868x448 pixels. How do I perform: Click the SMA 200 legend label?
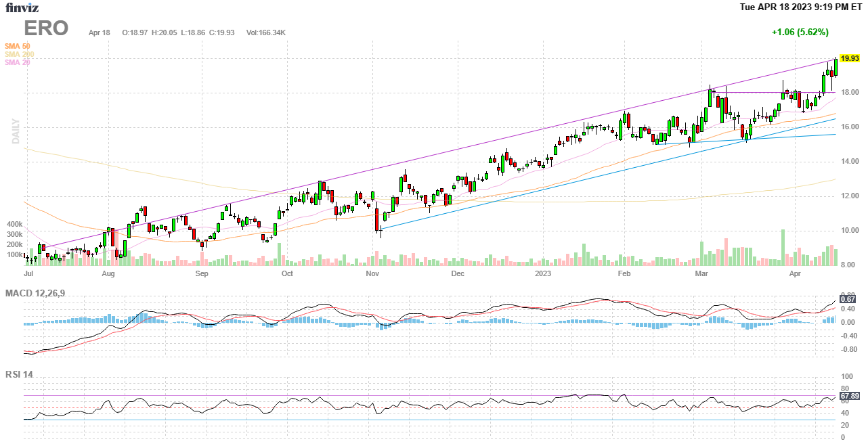[19, 54]
